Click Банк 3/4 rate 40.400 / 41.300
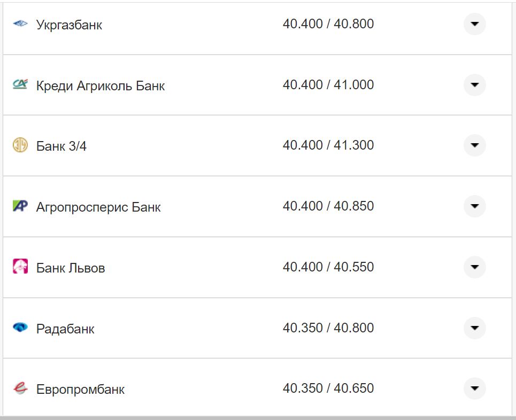Screen dimensions: 516x420 click(x=328, y=145)
